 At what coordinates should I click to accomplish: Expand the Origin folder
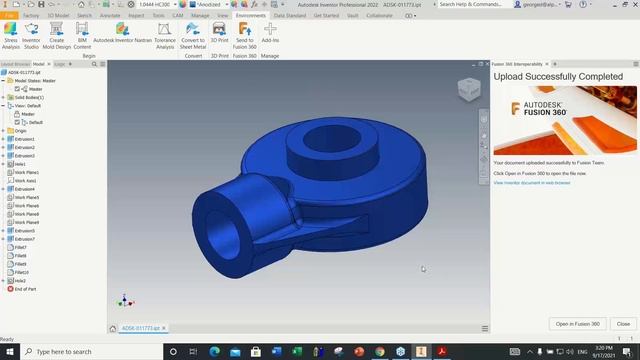click(3, 131)
